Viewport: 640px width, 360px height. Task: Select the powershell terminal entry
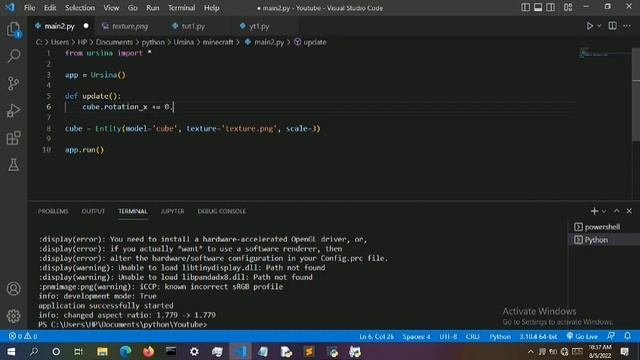pos(601,227)
